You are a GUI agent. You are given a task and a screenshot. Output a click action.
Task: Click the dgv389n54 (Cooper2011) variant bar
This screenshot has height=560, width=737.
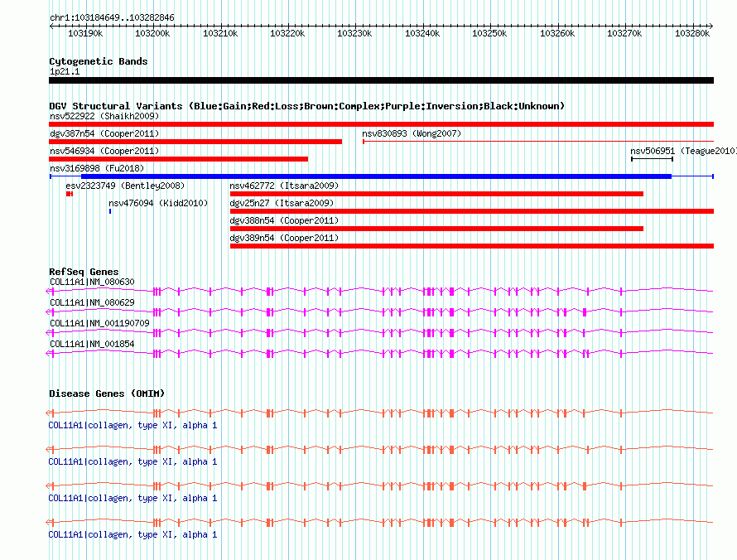[472, 246]
